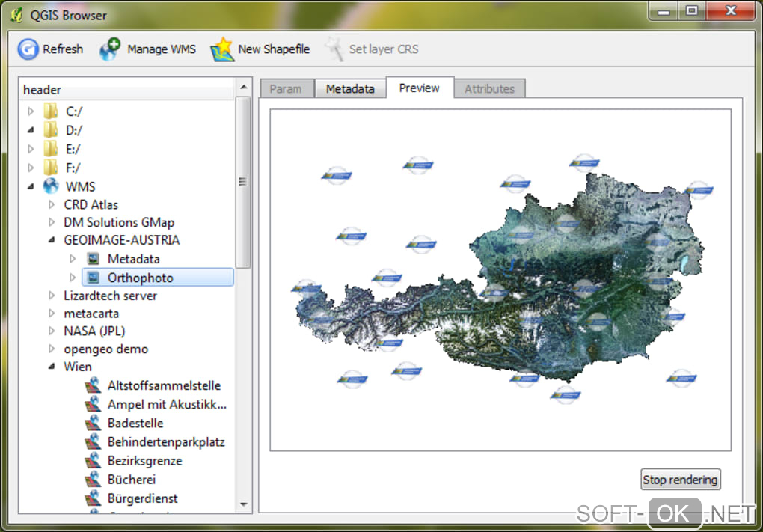The image size is (763, 532).
Task: Collapse the GEOIMAGE-AUSTRIA node
Action: pyautogui.click(x=52, y=240)
